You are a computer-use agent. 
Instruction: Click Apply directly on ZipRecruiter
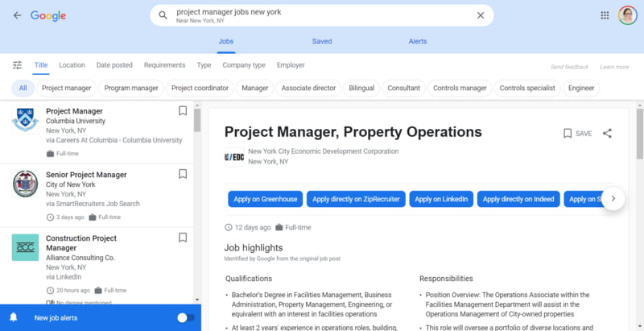[356, 199]
